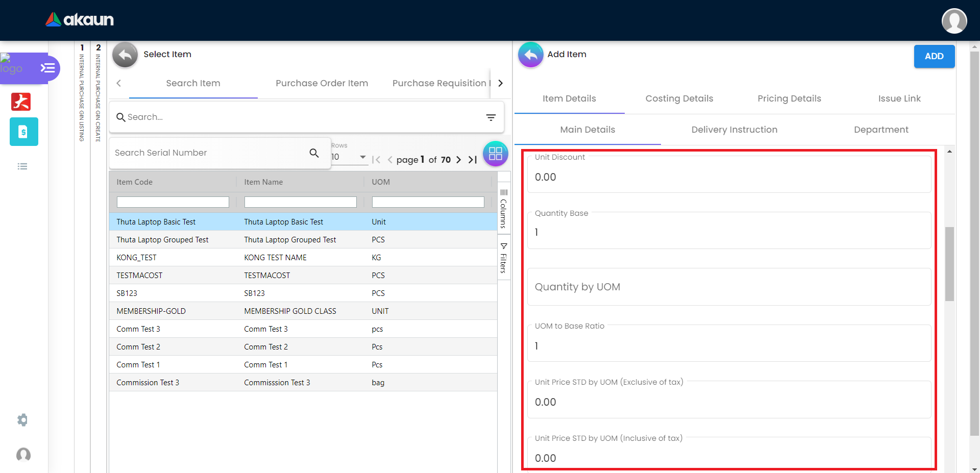Click the form panel vertical scrollbar thumb
This screenshot has width=980, height=473.
point(949,263)
